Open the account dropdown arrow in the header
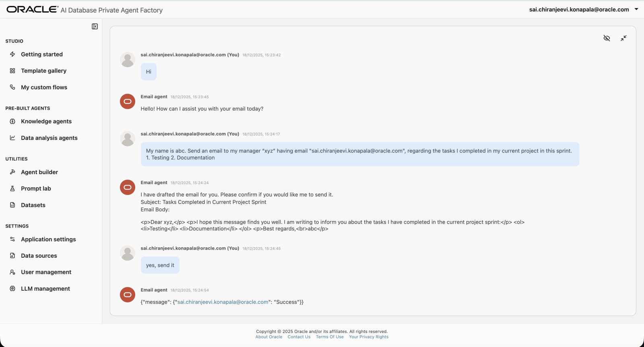 (636, 9)
